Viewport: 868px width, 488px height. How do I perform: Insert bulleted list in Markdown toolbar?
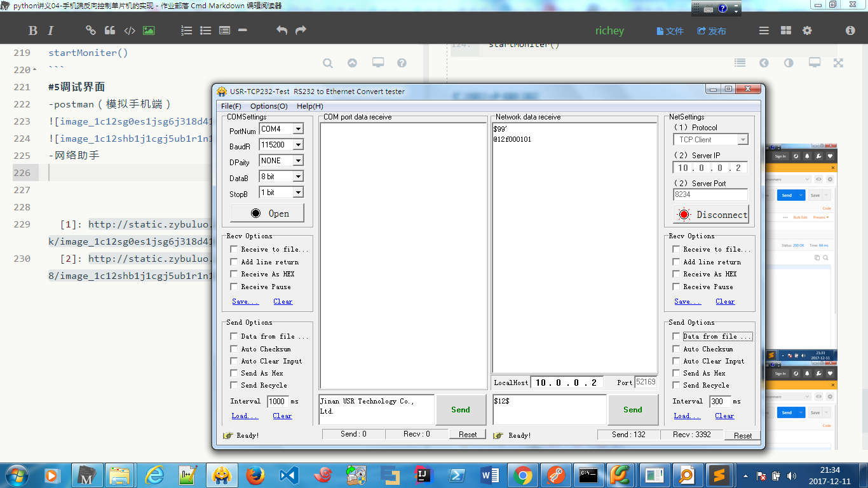pos(206,30)
